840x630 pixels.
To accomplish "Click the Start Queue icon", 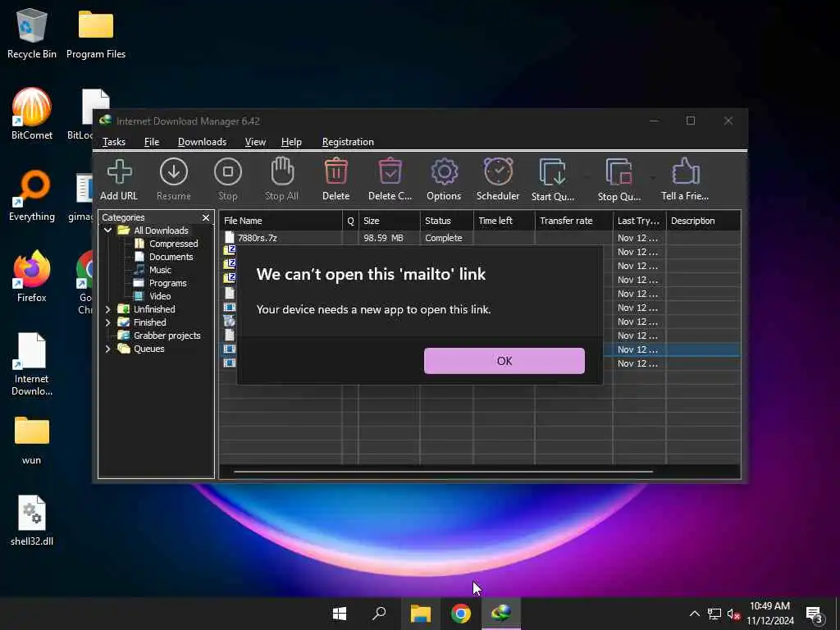I will point(552,172).
